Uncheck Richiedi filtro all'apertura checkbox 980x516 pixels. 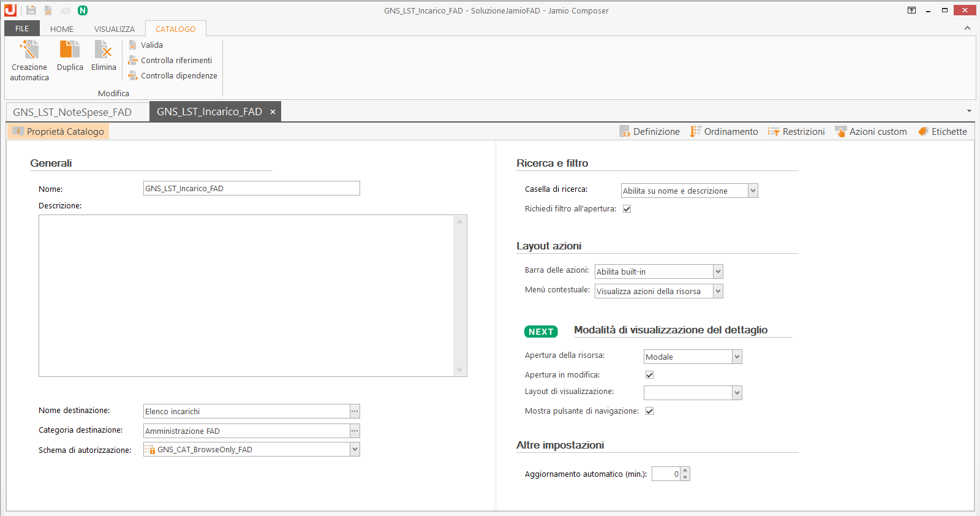pyautogui.click(x=627, y=209)
